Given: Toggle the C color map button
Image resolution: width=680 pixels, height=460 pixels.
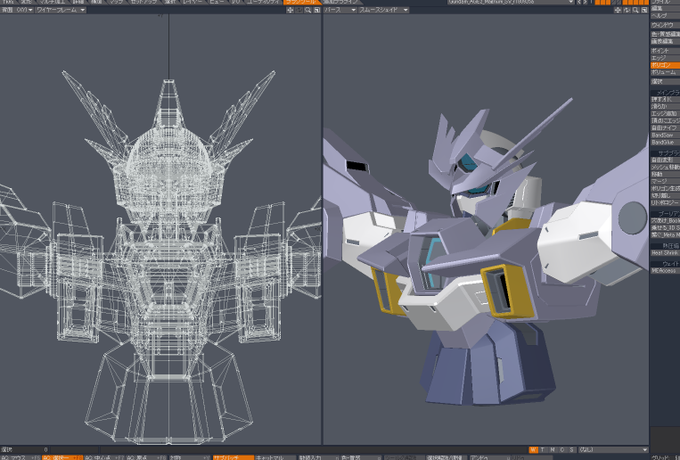Looking at the screenshot, I should (x=562, y=450).
